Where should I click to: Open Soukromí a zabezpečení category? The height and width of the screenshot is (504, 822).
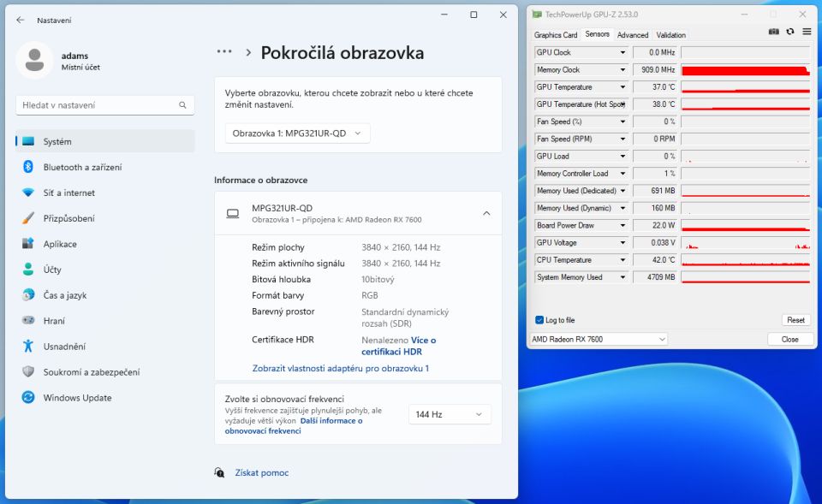pyautogui.click(x=105, y=372)
